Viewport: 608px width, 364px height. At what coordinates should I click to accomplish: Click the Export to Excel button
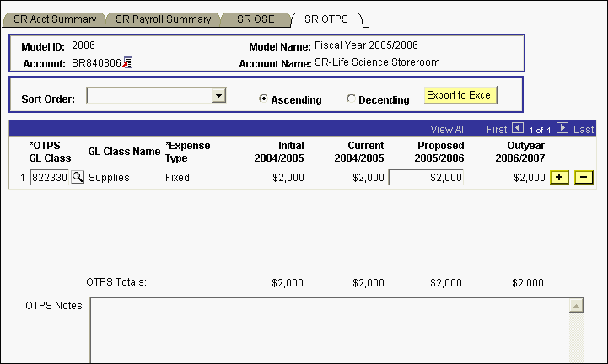point(460,95)
